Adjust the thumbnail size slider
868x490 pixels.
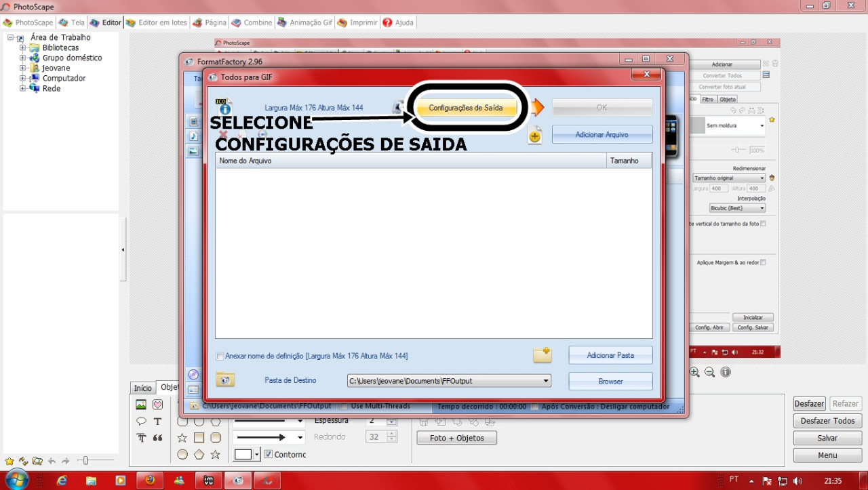pos(85,461)
